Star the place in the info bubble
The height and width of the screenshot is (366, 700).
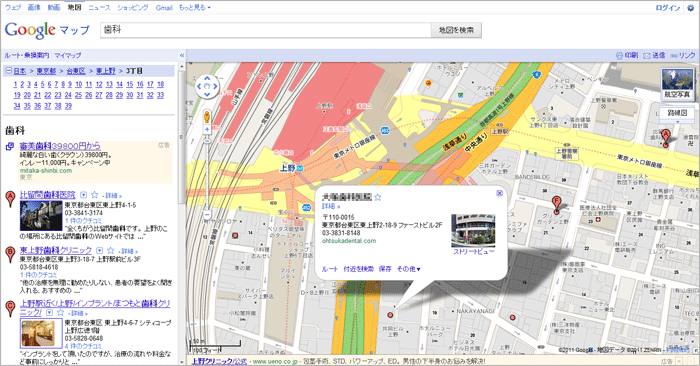(x=378, y=197)
